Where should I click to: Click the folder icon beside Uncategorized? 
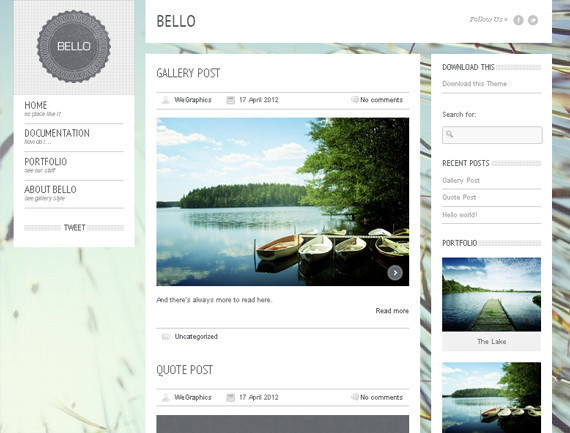[166, 337]
